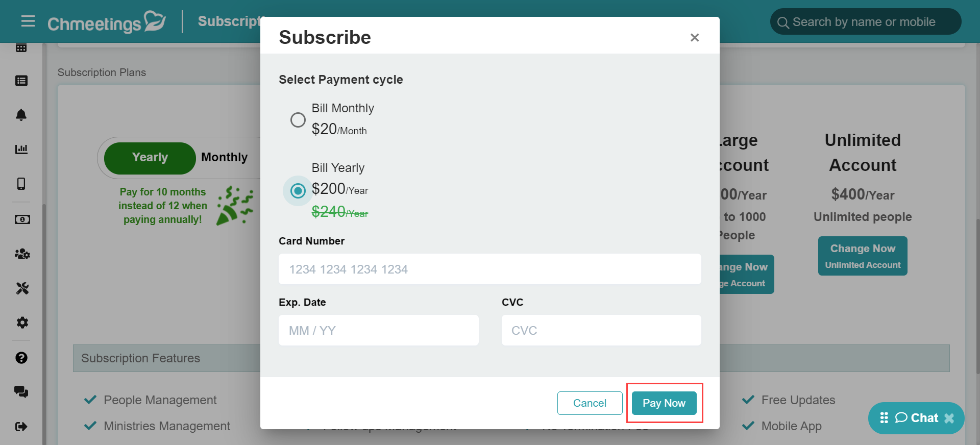This screenshot has height=445, width=980.
Task: Select the Bill Yearly radio option
Action: pyautogui.click(x=298, y=191)
